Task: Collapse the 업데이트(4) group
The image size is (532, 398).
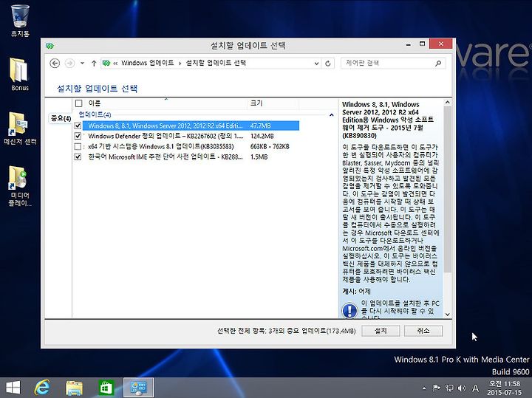Action: coord(332,115)
